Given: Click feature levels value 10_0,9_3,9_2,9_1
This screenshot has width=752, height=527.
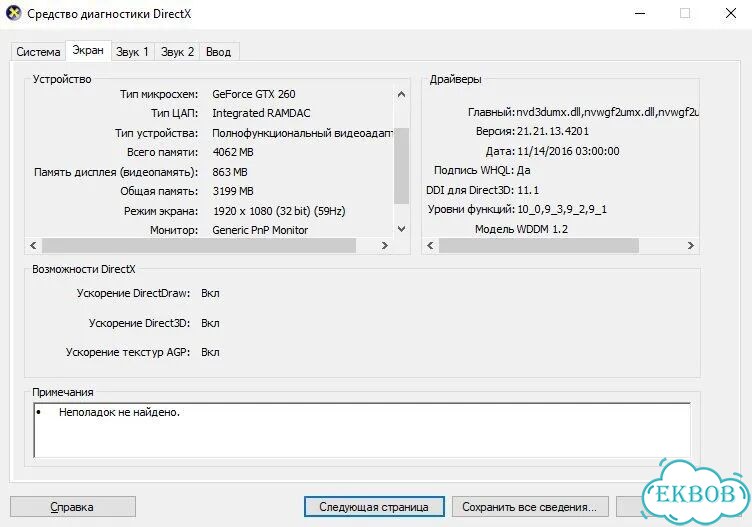Looking at the screenshot, I should (x=562, y=210).
